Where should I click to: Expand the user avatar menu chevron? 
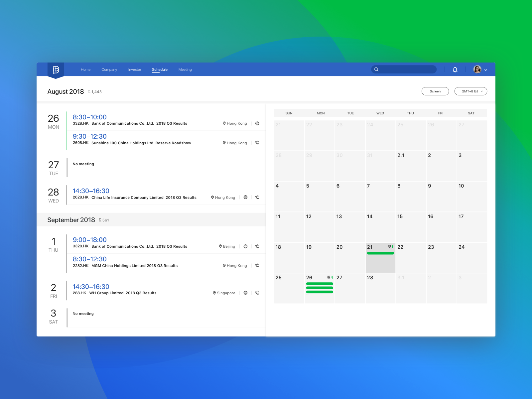(x=486, y=70)
